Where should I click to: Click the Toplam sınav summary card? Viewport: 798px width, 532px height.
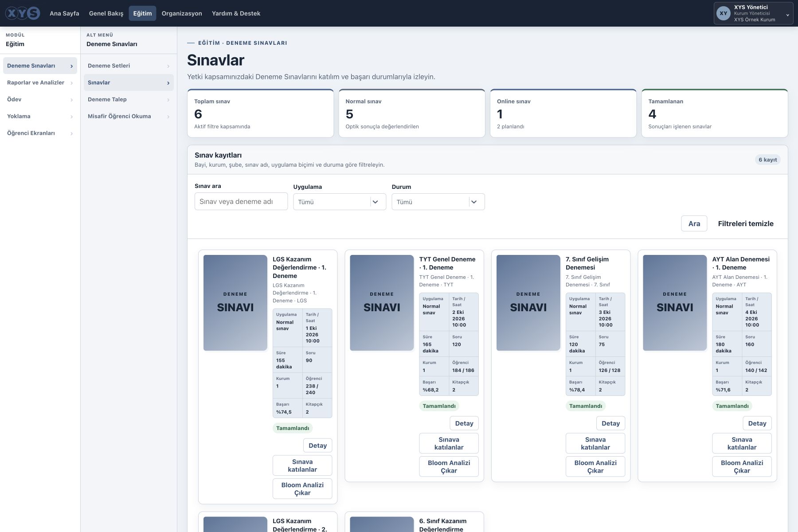(261, 113)
